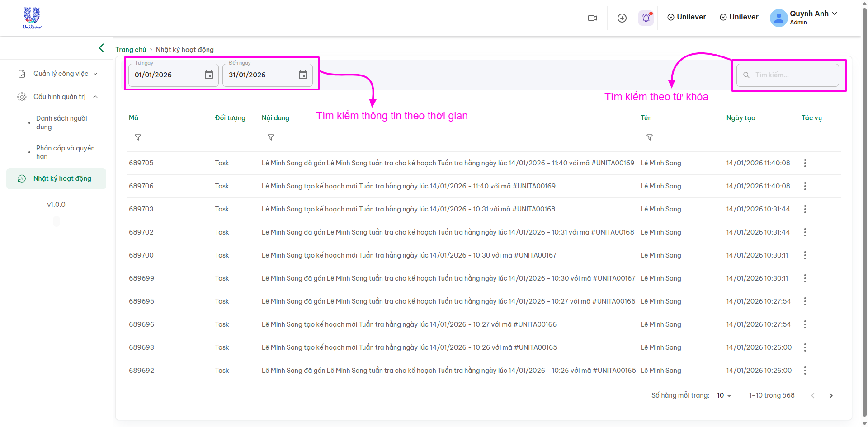Viewport: 868px width, 427px height.
Task: Sort by the 'Ngày tạo' column header
Action: 741,118
